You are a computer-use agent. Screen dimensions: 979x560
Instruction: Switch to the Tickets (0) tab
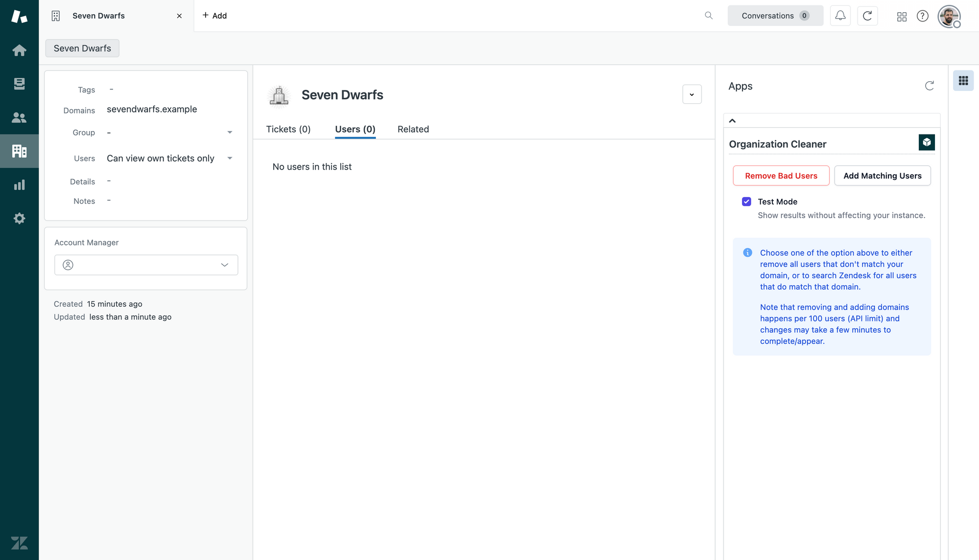288,129
